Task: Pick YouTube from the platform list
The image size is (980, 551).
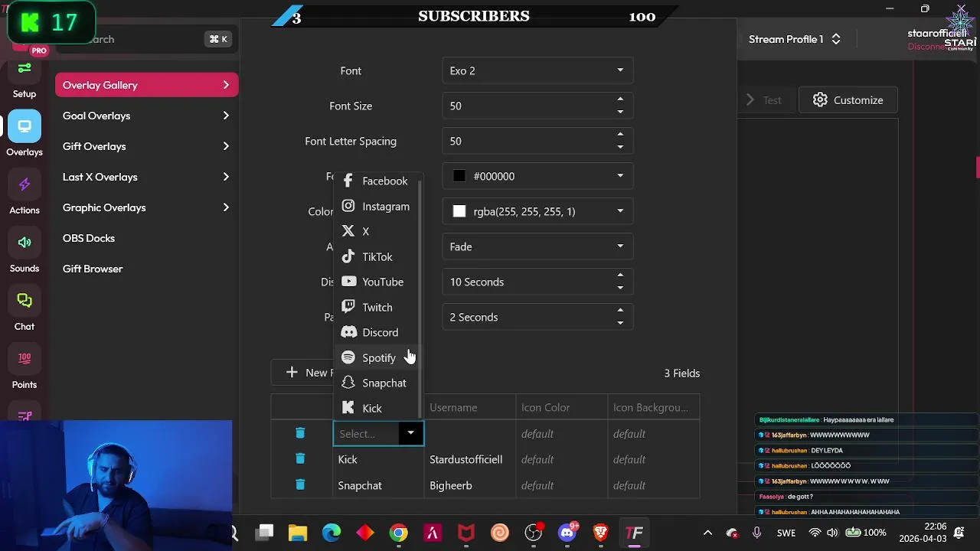Action: [376, 282]
